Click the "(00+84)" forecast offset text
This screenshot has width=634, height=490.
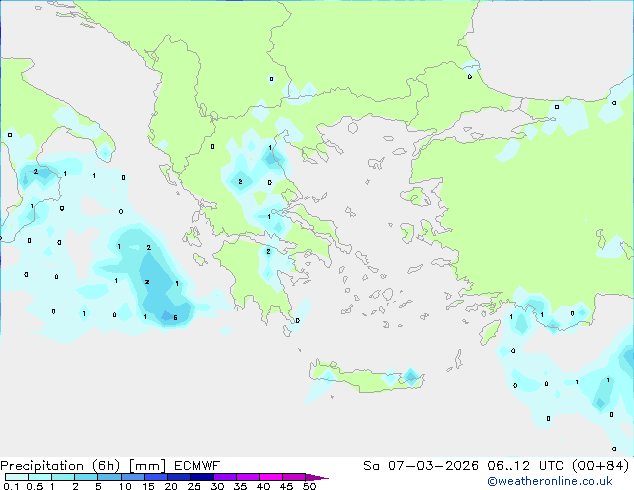point(600,466)
